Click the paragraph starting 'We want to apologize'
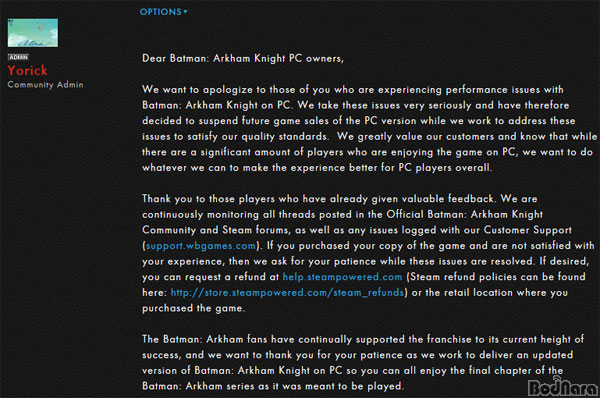Viewport: 600px width, 398px height. pyautogui.click(x=369, y=129)
